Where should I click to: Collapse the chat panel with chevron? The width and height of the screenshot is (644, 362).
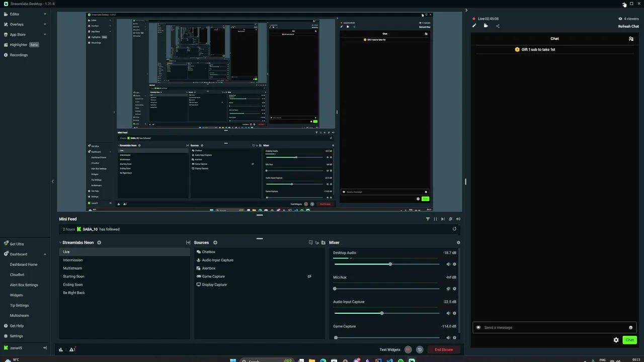click(466, 10)
